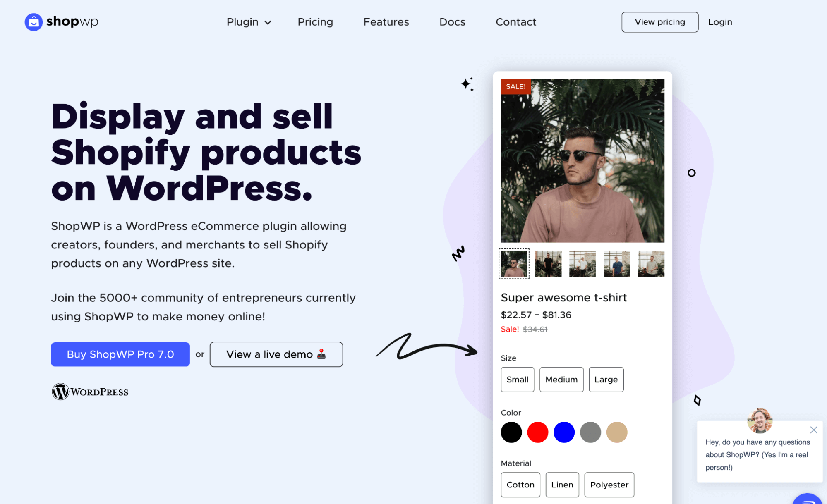Screen dimensions: 827x504
Task: Pick the blue color swatch
Action: (x=563, y=432)
